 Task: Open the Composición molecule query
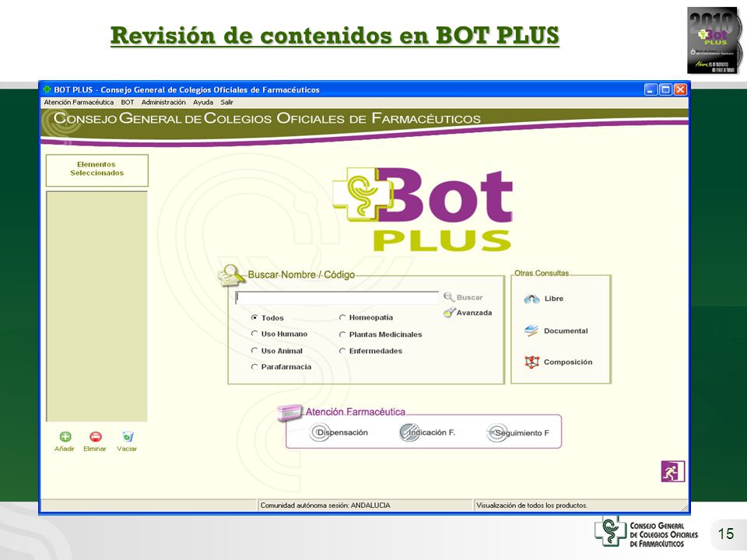559,362
